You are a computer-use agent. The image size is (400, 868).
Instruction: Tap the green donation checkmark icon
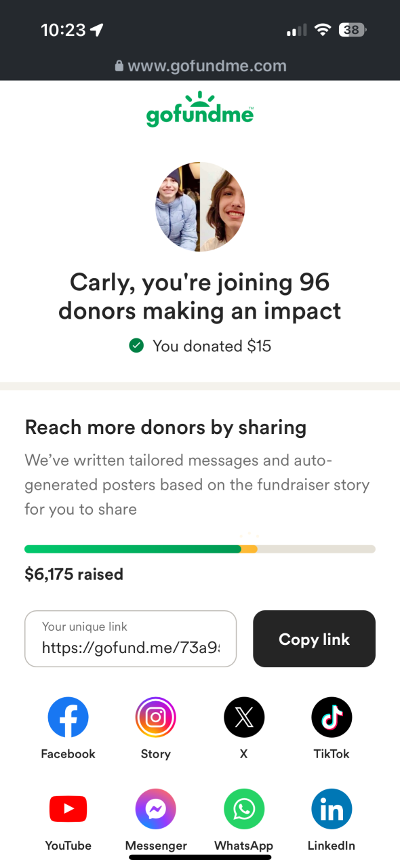136,346
